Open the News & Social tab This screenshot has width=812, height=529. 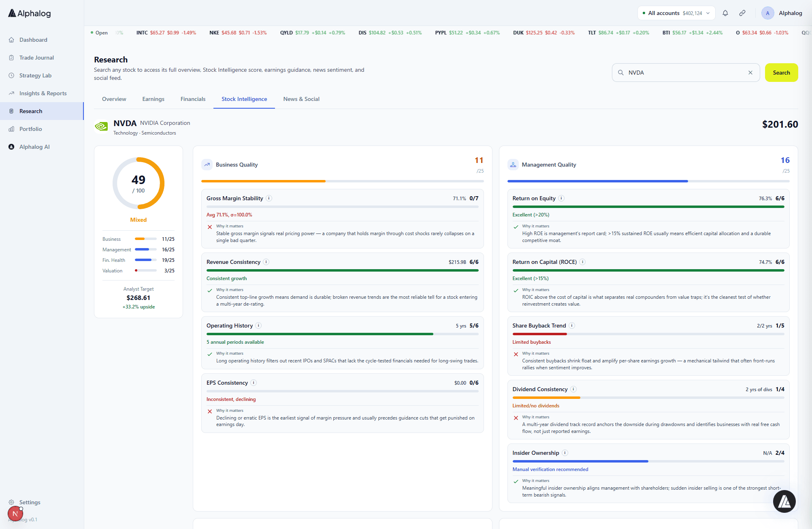[x=301, y=99]
